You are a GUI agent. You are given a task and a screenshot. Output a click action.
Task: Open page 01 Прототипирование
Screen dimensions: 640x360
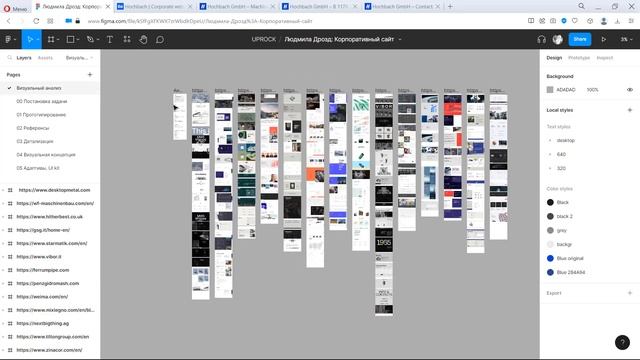click(41, 115)
